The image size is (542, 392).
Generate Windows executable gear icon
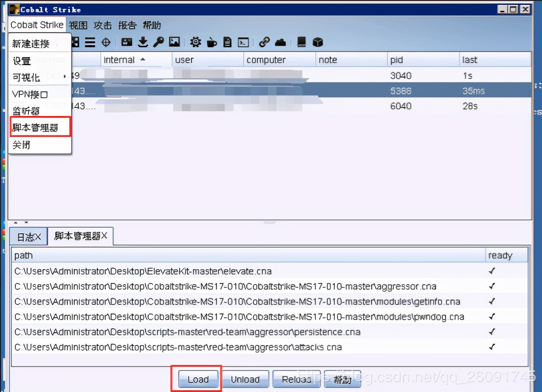point(195,42)
